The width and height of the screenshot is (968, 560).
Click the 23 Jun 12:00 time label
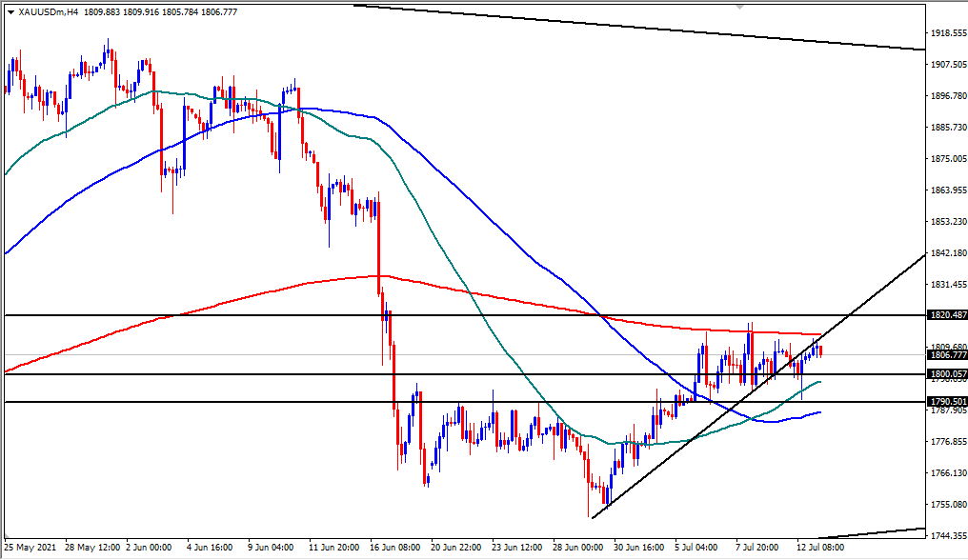517,547
